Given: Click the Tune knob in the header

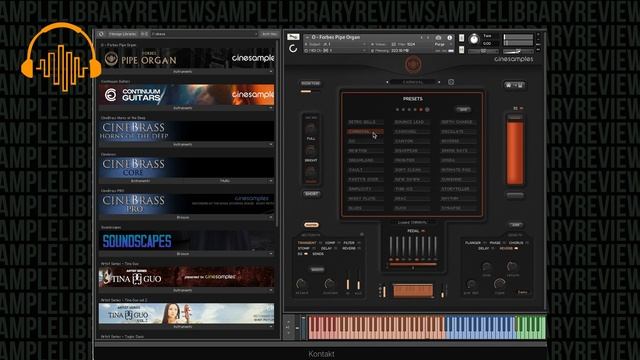Looking at the screenshot, I should (x=474, y=39).
